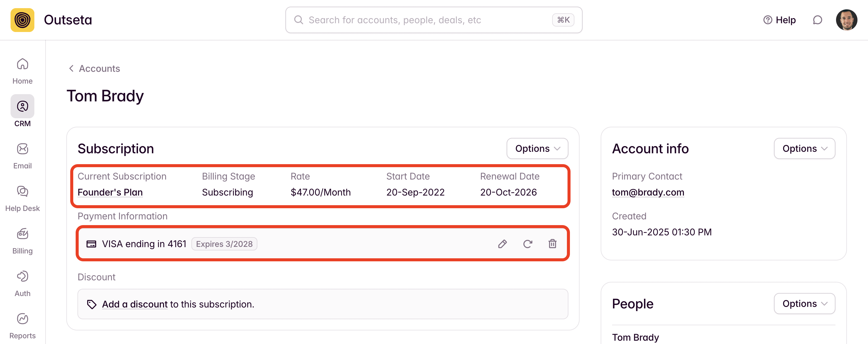Focus the accounts and people search field
This screenshot has width=868, height=344.
pyautogui.click(x=428, y=20)
